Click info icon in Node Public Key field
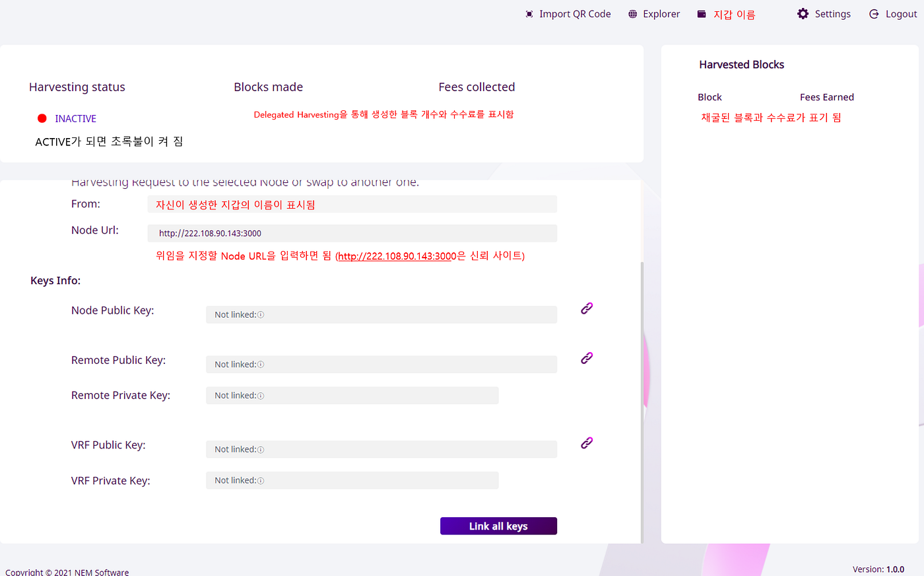The height and width of the screenshot is (576, 924). point(261,315)
